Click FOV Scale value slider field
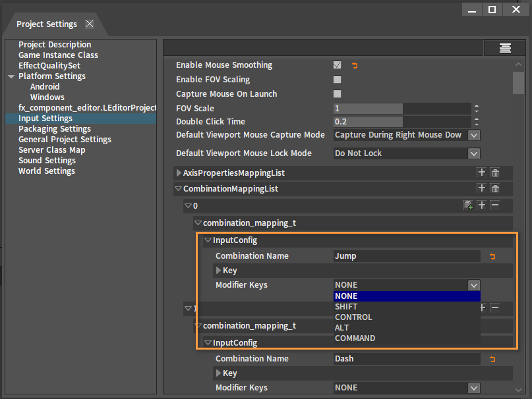The width and height of the screenshot is (532, 399). tap(402, 109)
